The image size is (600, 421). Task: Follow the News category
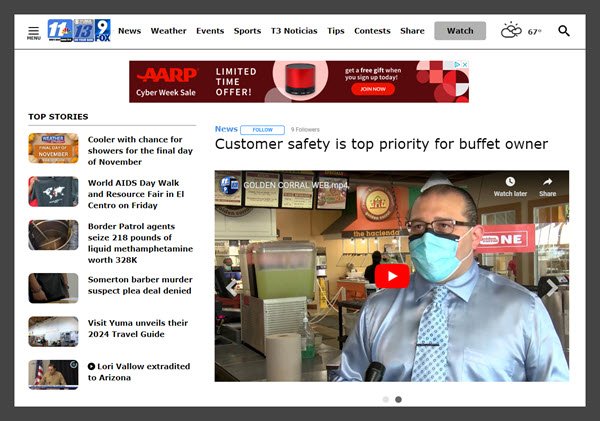262,130
